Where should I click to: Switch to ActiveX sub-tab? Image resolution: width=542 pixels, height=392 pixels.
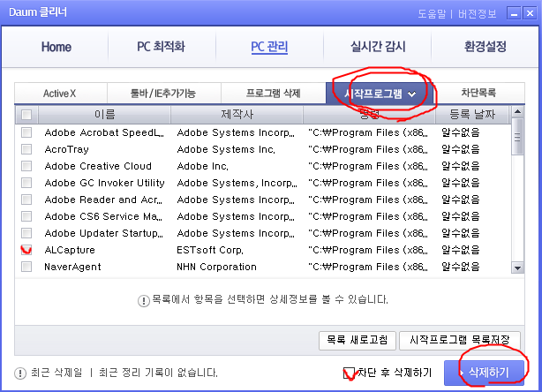60,94
